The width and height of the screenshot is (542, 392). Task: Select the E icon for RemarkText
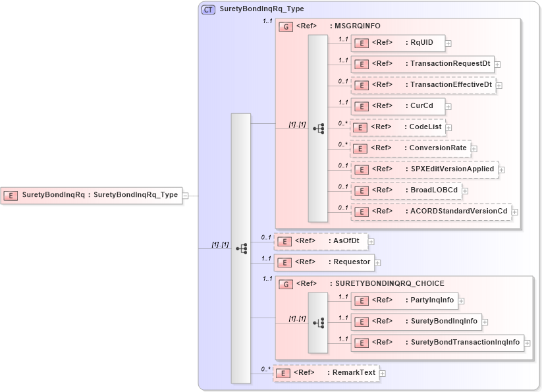(x=283, y=372)
